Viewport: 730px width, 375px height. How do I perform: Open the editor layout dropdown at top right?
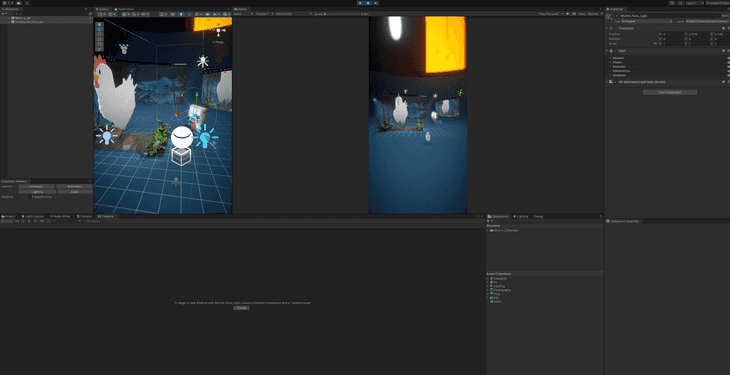(x=718, y=3)
